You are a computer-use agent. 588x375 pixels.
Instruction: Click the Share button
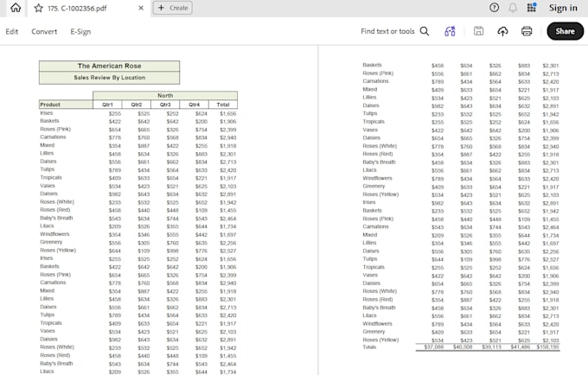coord(566,31)
